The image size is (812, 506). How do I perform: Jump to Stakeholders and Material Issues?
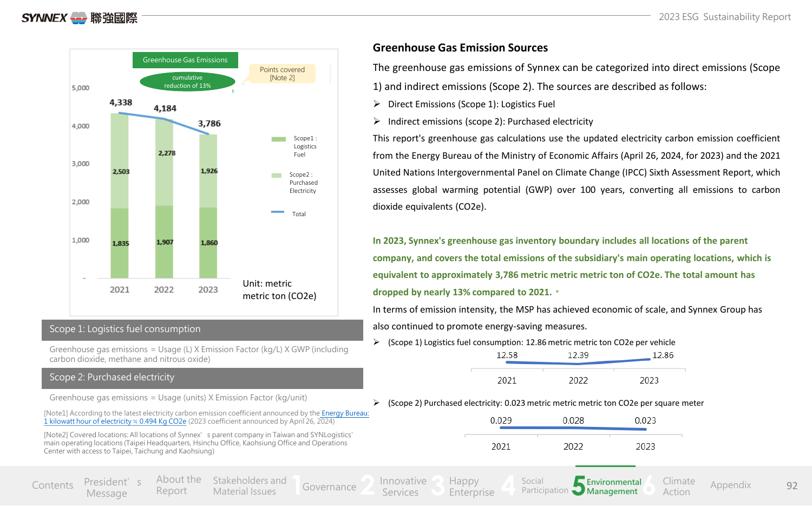pos(250,486)
